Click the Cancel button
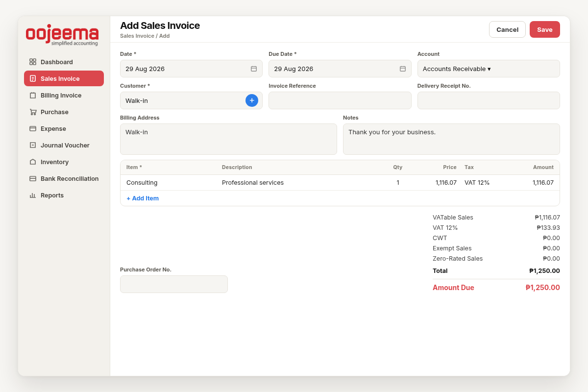The height and width of the screenshot is (392, 588). (x=507, y=29)
